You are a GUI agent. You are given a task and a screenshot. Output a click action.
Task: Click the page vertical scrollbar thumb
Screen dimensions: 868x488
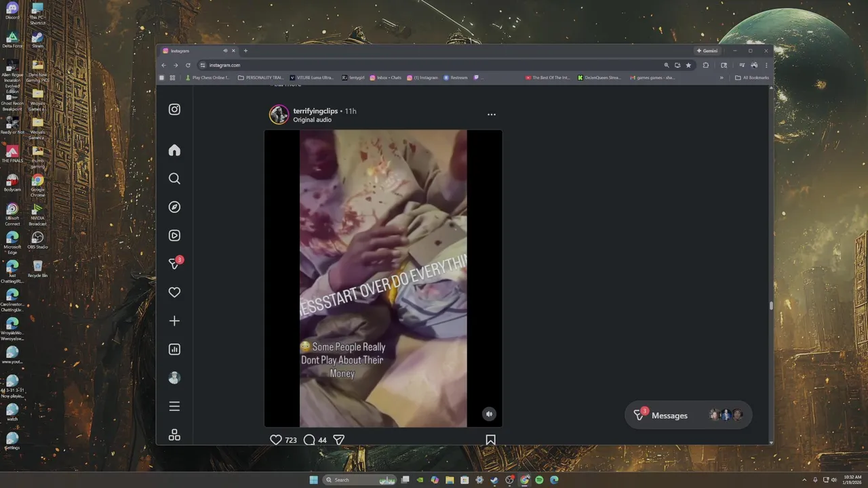coord(770,306)
